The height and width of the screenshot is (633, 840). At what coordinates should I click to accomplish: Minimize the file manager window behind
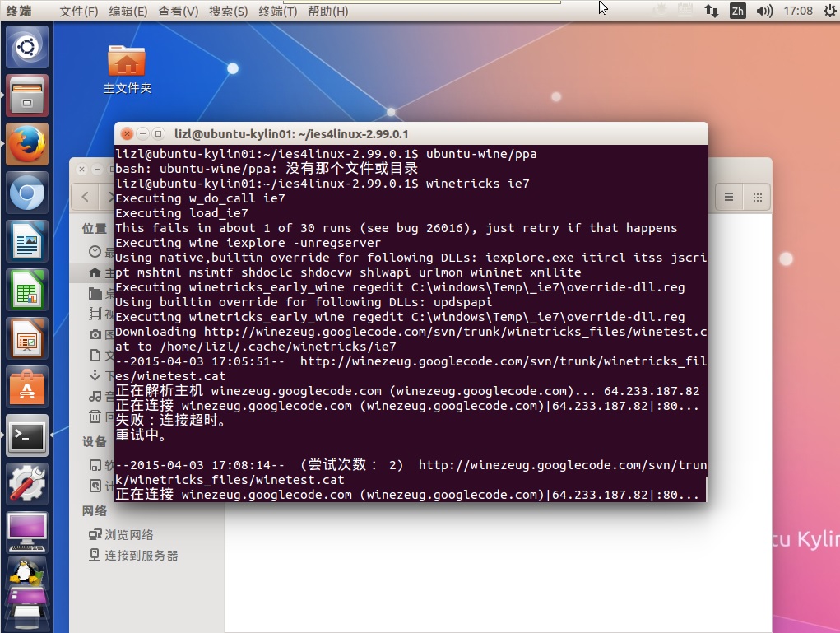[x=97, y=170]
